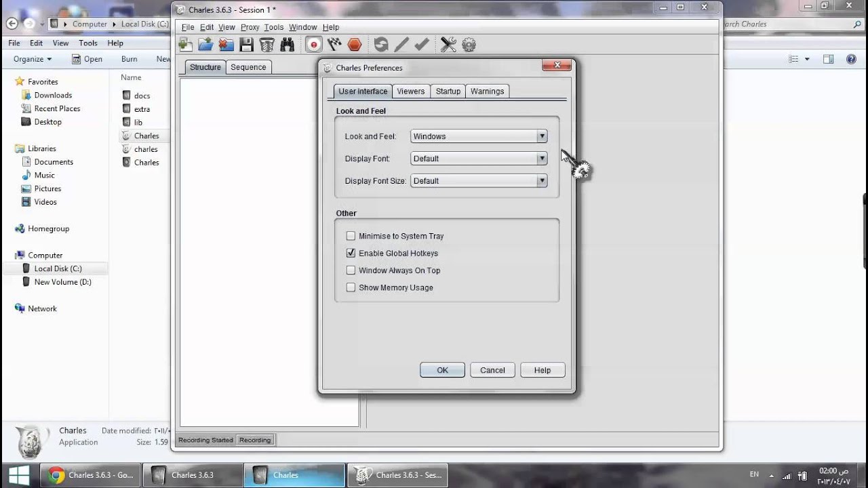Click the Settings gear toolbar icon
This screenshot has width=868, height=488.
[469, 45]
